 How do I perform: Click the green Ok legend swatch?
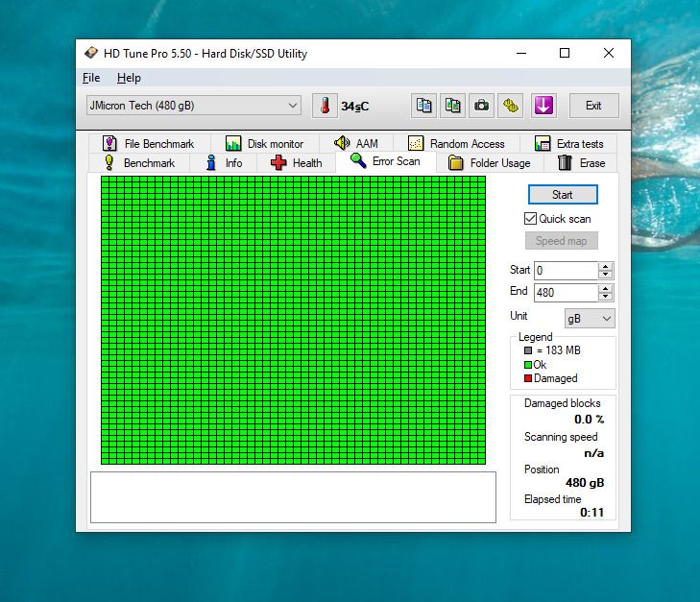(528, 365)
